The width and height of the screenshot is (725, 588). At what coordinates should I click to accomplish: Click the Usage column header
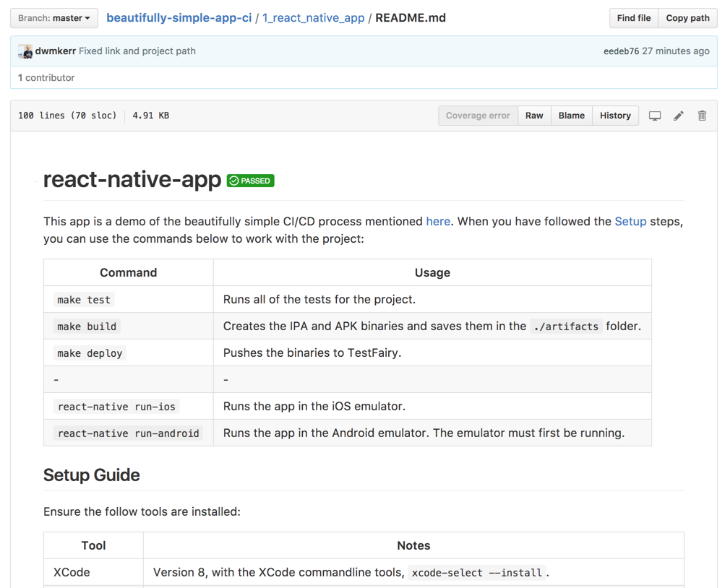click(432, 272)
